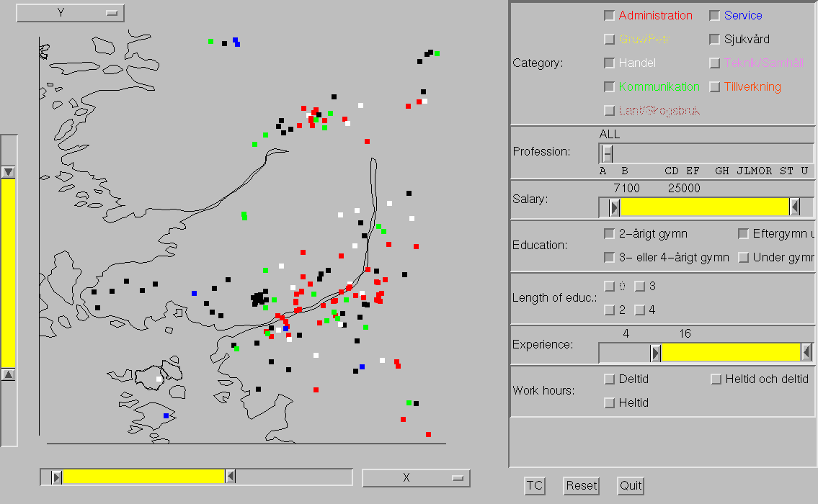The image size is (818, 504).
Task: Enable the Administration category checkbox
Action: pyautogui.click(x=609, y=16)
